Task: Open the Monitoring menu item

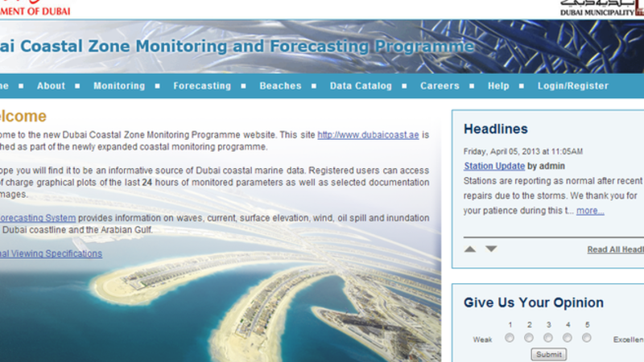Action: click(x=119, y=86)
